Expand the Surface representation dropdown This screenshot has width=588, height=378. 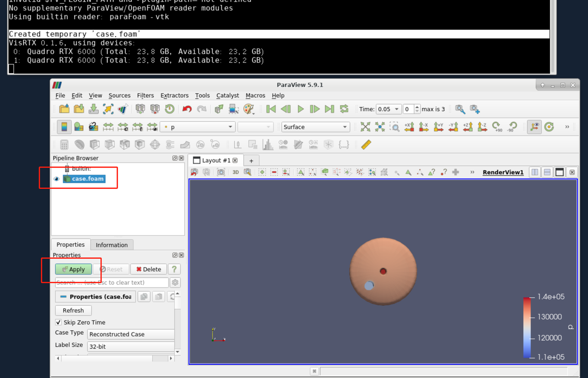315,127
